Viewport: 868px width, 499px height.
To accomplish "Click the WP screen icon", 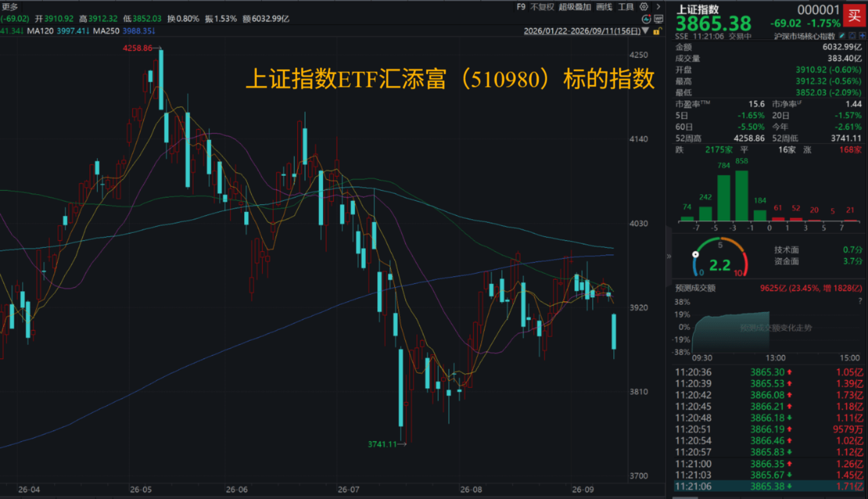I will (x=659, y=19).
